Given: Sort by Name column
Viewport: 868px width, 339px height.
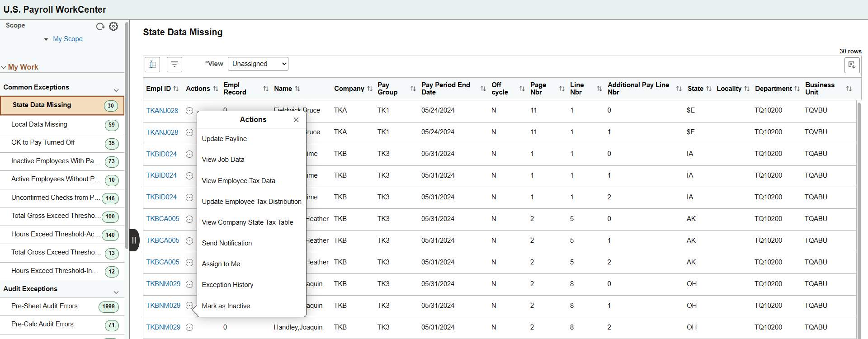Looking at the screenshot, I should pyautogui.click(x=297, y=89).
